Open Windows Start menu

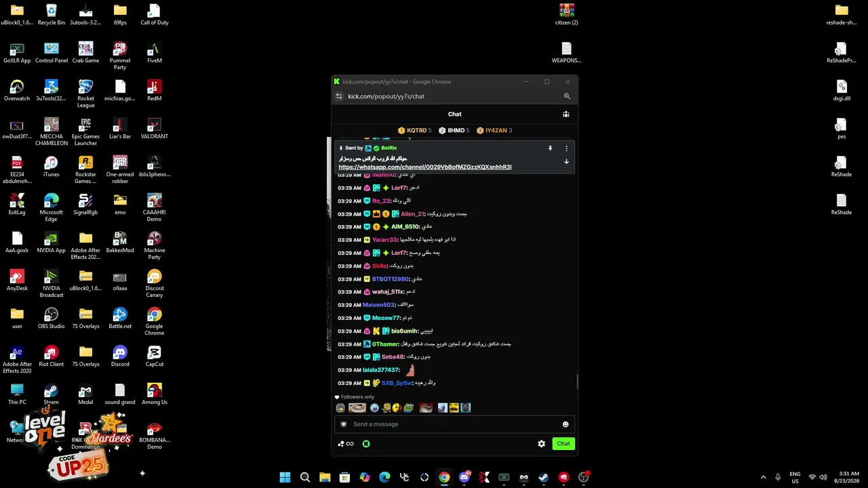(285, 477)
